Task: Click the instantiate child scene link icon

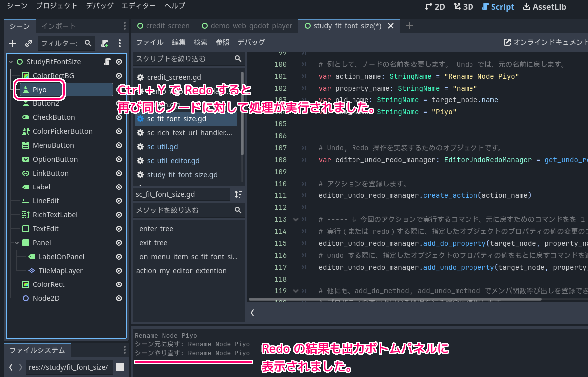Action: [29, 43]
